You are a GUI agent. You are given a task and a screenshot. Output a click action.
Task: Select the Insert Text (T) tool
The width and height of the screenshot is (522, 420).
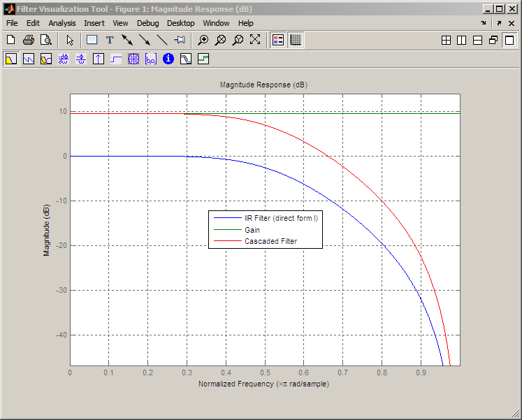pyautogui.click(x=110, y=40)
